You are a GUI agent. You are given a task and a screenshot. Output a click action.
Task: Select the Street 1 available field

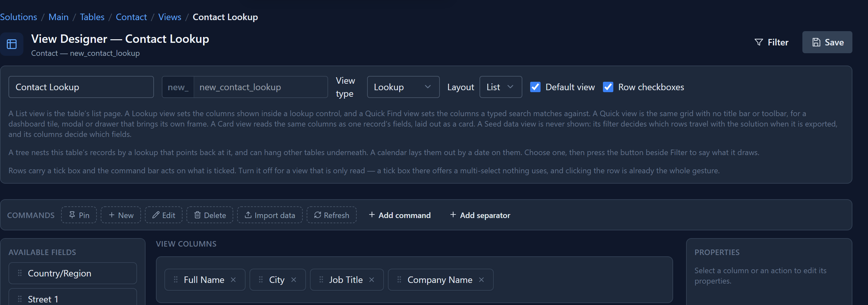click(73, 297)
